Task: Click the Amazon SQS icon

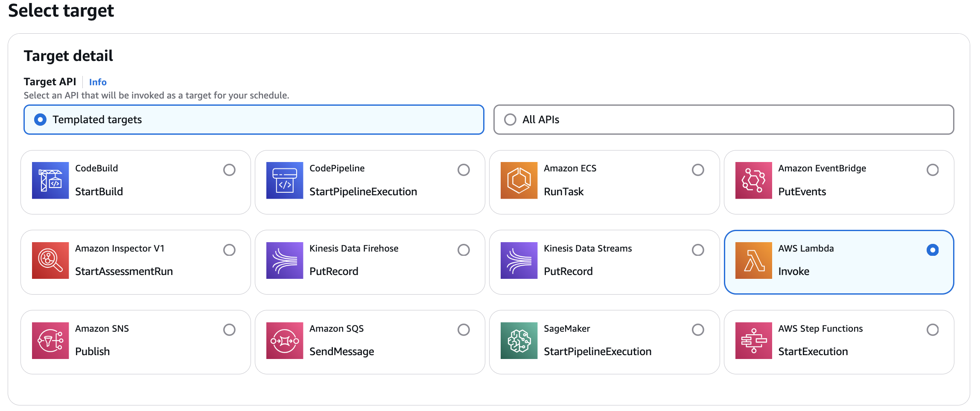Action: 285,341
